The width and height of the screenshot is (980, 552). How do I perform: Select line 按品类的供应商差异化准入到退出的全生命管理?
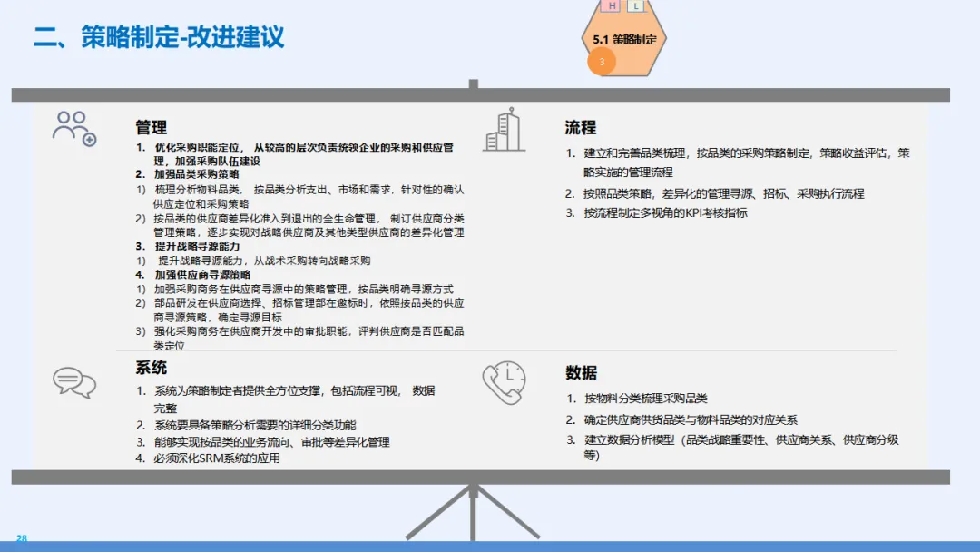click(300, 225)
